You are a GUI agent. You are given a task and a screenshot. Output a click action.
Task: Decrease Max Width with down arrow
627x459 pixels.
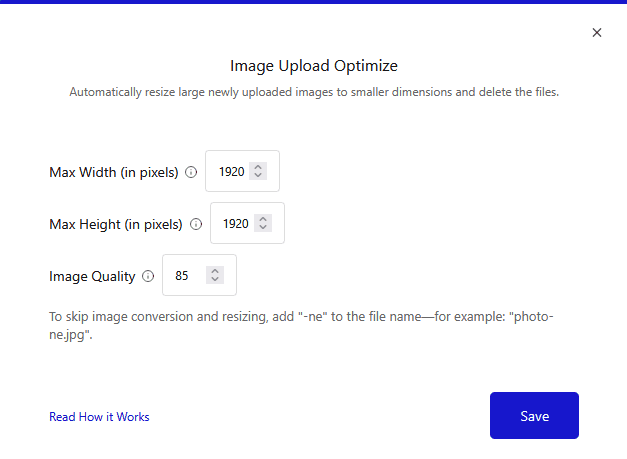click(x=258, y=176)
